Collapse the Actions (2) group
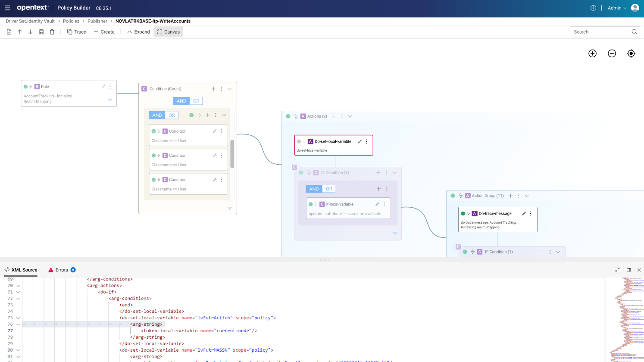Image resolution: width=644 pixels, height=362 pixels. pos(350,116)
